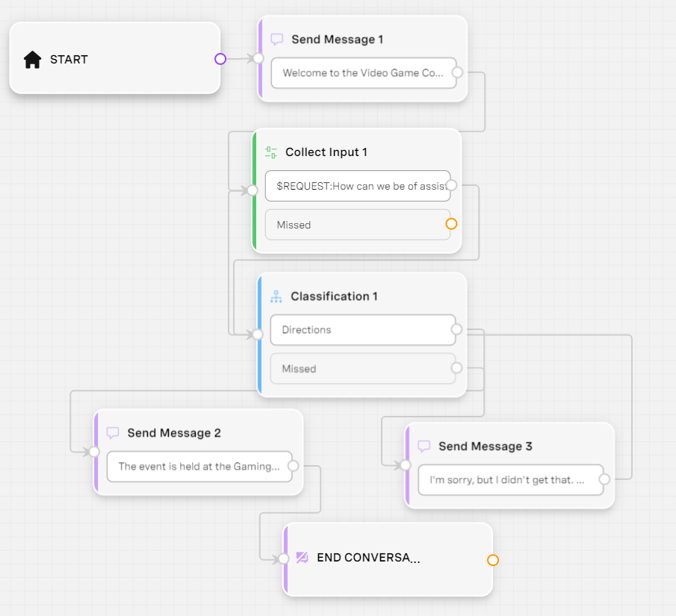676x616 pixels.
Task: Select the Classification 1 Missed connector circle
Action: (456, 368)
